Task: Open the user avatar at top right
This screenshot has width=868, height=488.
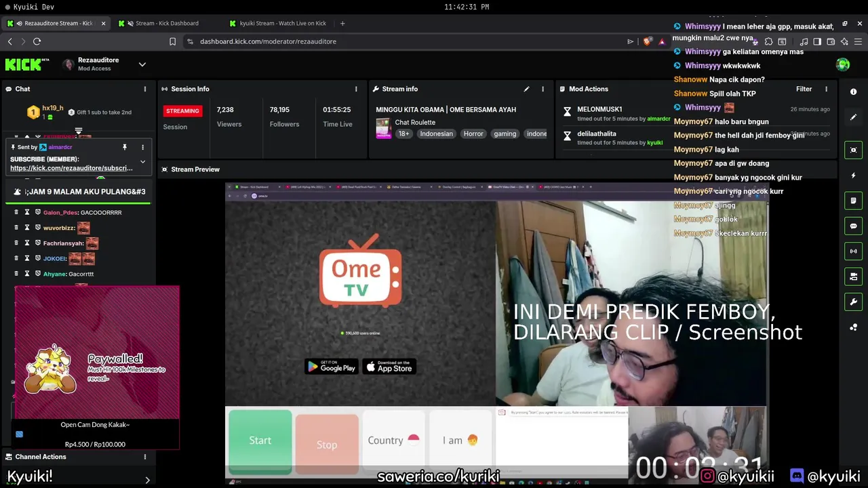Action: (843, 64)
